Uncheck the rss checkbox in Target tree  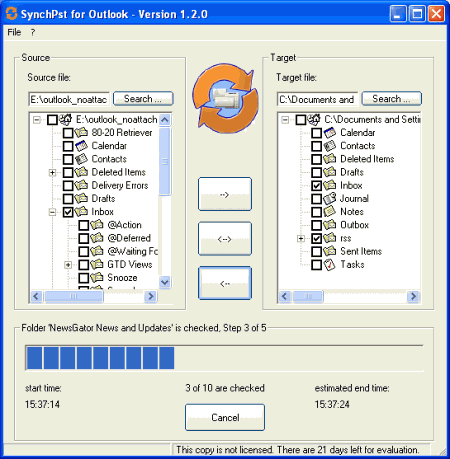point(317,238)
